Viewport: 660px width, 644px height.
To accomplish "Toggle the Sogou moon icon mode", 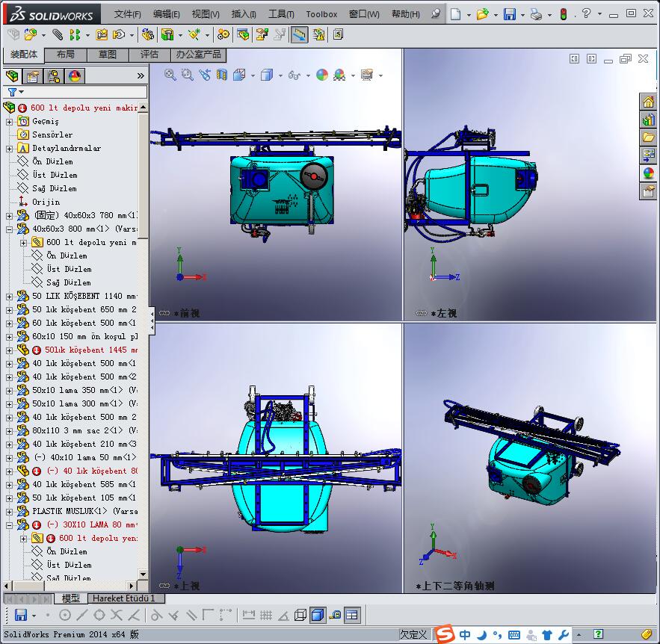I will click(x=482, y=634).
